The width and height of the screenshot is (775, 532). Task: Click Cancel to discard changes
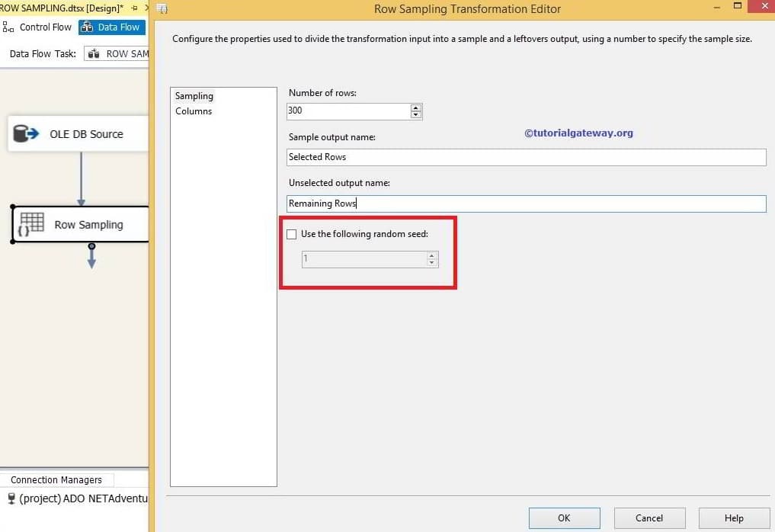click(649, 518)
